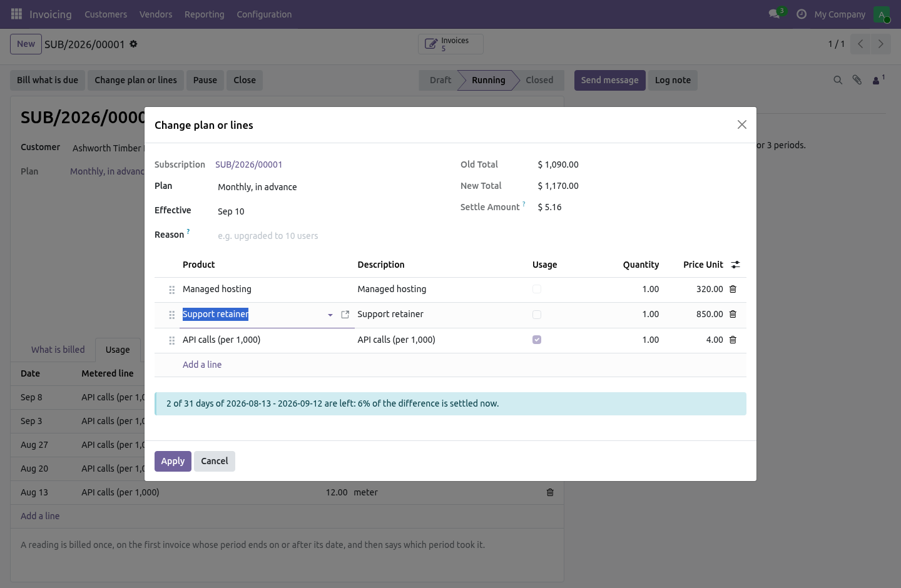The width and height of the screenshot is (901, 588).
Task: Expand the Support retainer product dropdown
Action: (x=330, y=315)
